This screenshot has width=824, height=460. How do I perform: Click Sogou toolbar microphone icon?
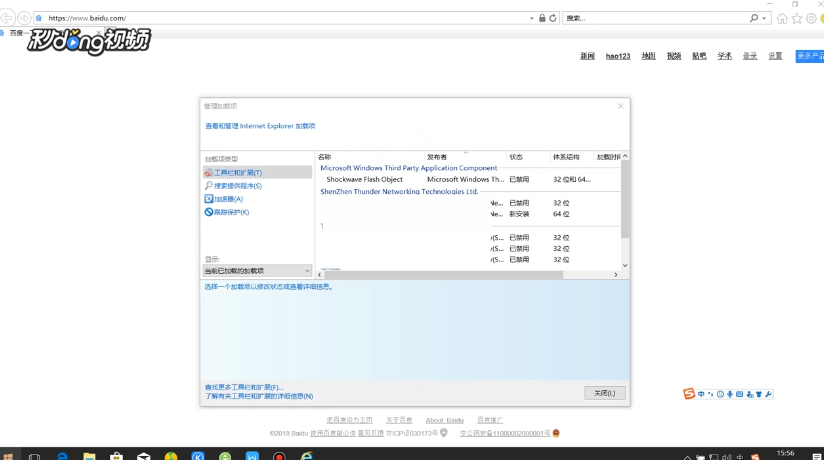(x=730, y=394)
